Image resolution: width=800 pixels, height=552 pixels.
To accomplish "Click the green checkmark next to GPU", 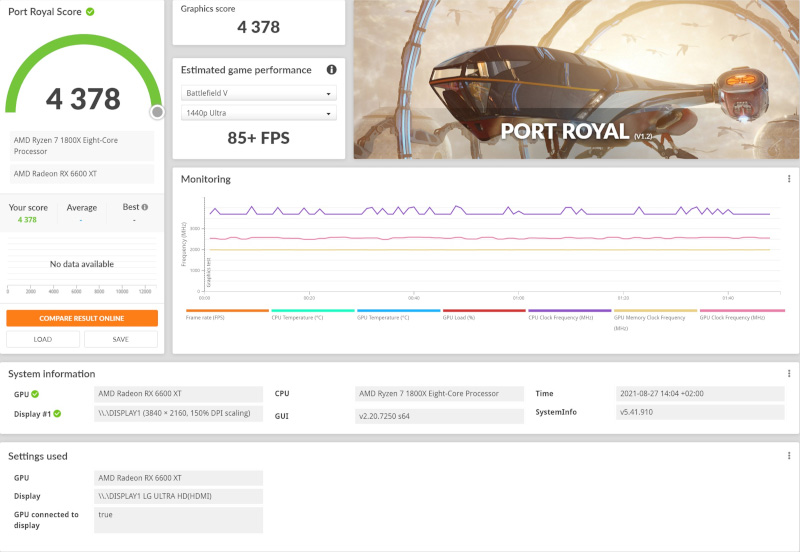I will (x=35, y=394).
